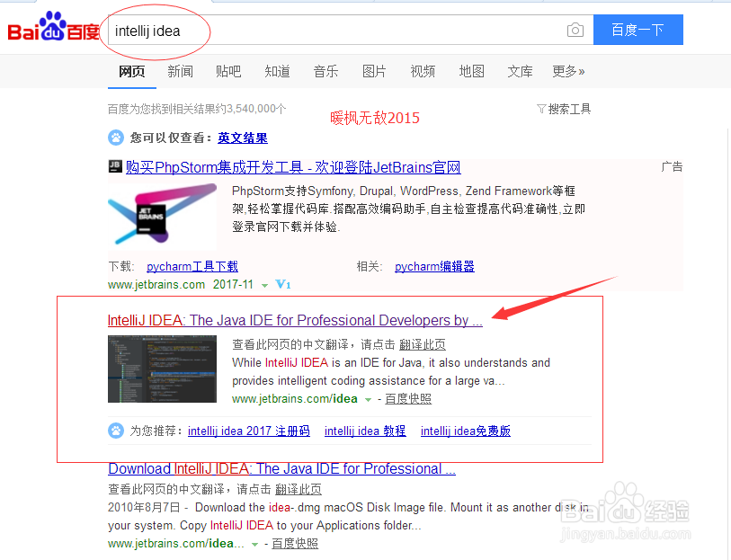Switch to the 新闻 tab
731x560 pixels.
point(181,71)
